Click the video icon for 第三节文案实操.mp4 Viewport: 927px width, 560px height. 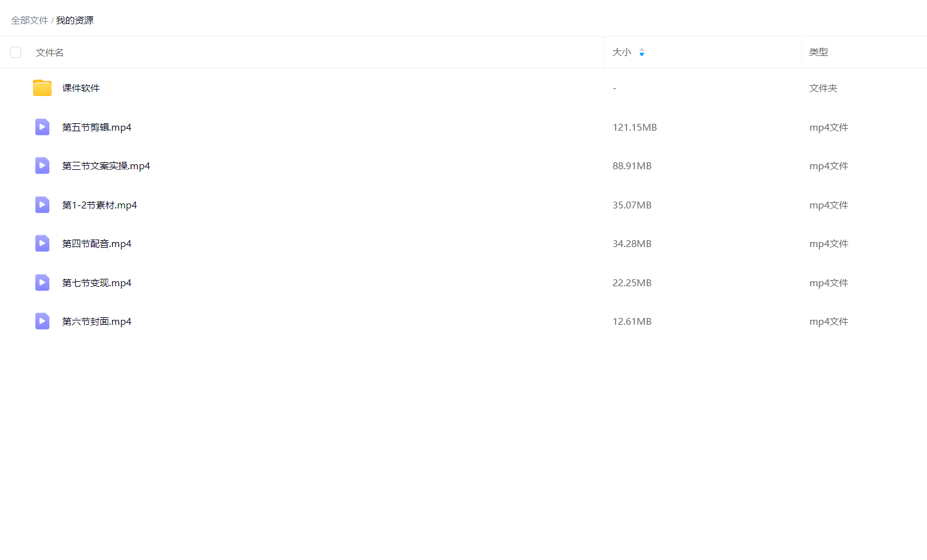pos(42,166)
